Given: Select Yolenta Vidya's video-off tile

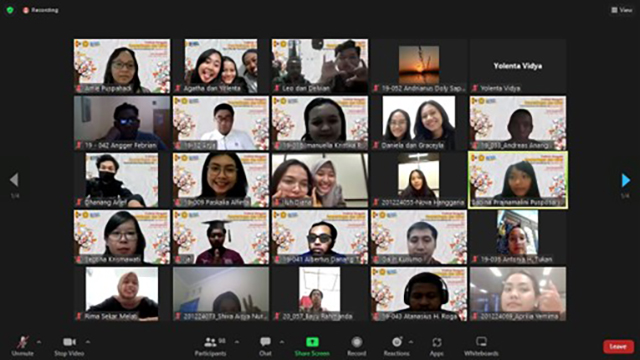Looking at the screenshot, I should click(518, 66).
